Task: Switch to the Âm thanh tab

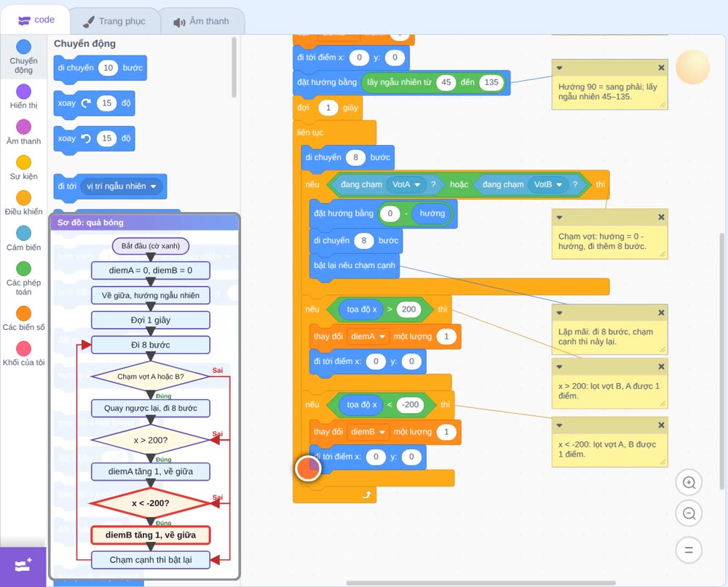Action: [202, 21]
